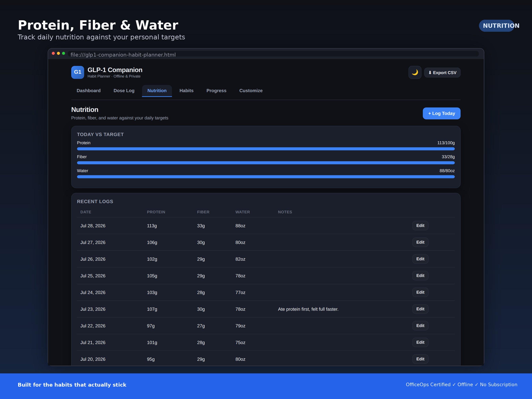Viewport: 532px width, 399px height.
Task: Click the NOTES column header
Action: 285,212
